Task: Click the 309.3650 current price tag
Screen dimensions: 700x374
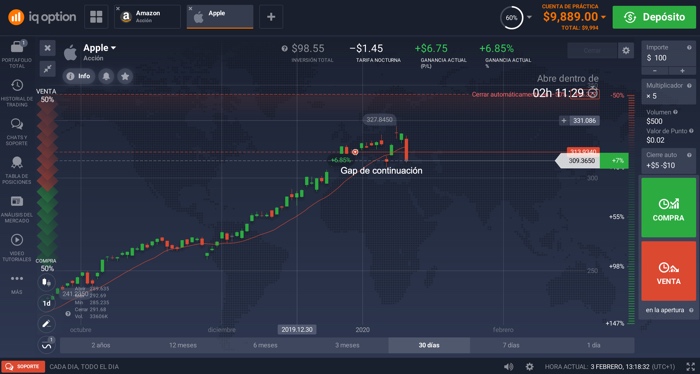Action: click(x=582, y=161)
